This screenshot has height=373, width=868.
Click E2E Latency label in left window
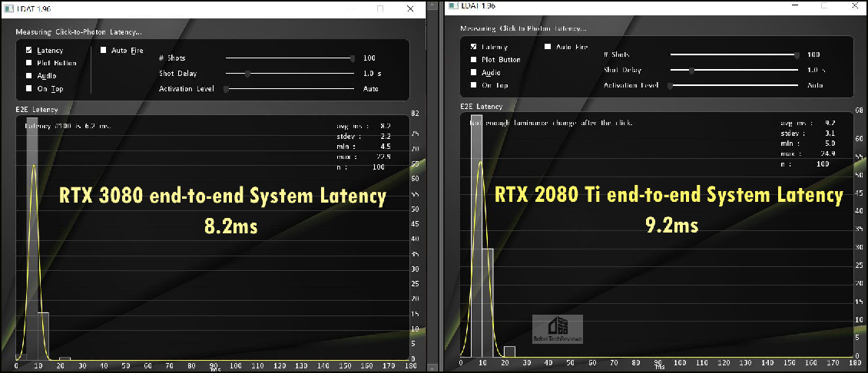37,110
